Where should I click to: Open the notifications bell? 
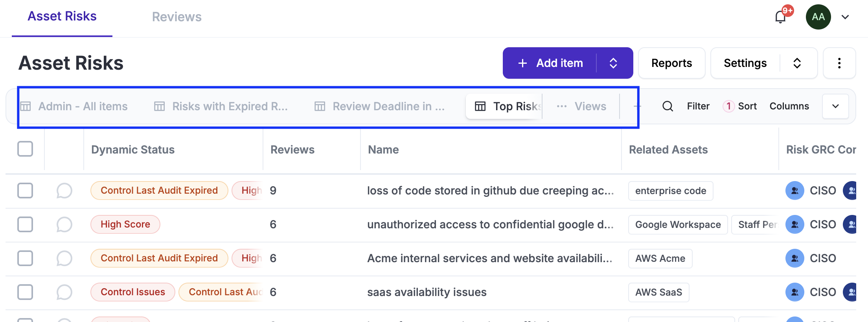[x=780, y=17]
